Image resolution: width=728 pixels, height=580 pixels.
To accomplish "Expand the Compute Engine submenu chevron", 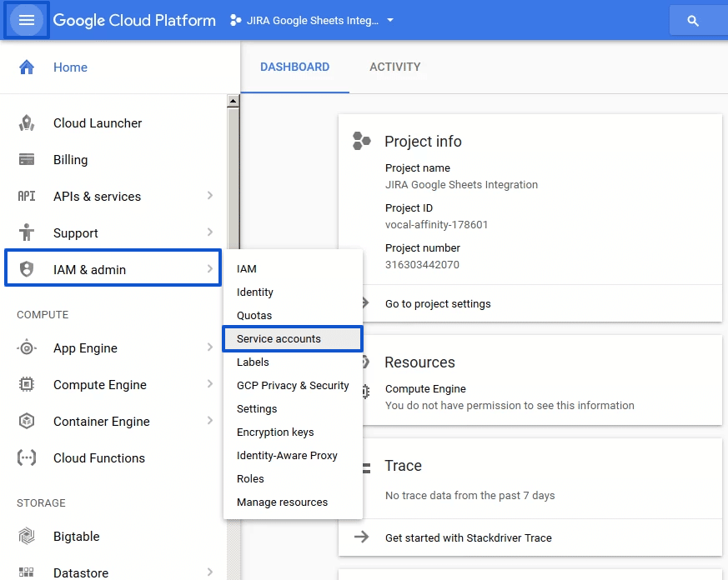I will 210,383.
